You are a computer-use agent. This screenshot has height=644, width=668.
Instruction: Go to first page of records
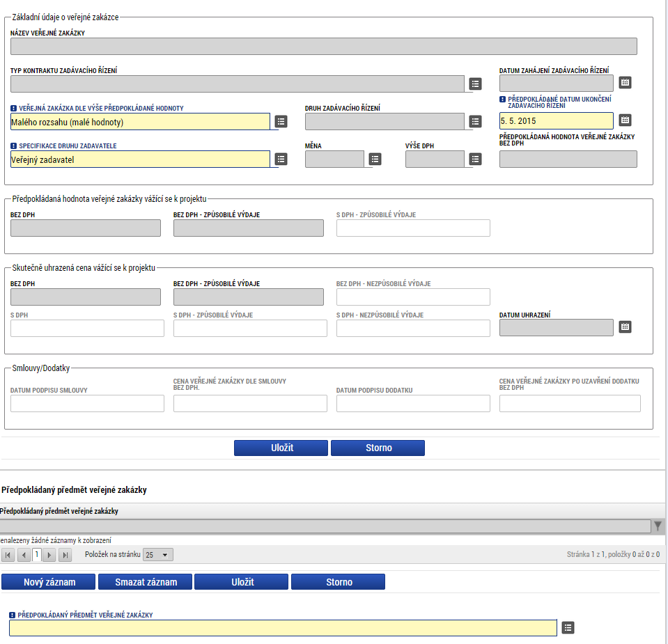pos(8,555)
